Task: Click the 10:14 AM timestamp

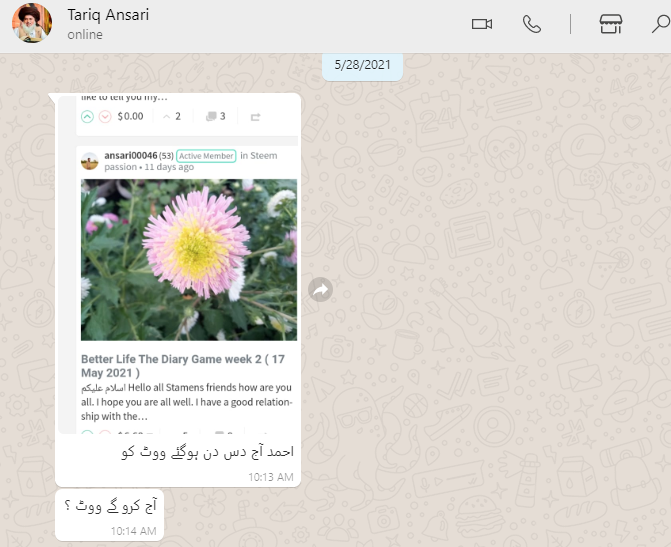Action: point(134,531)
